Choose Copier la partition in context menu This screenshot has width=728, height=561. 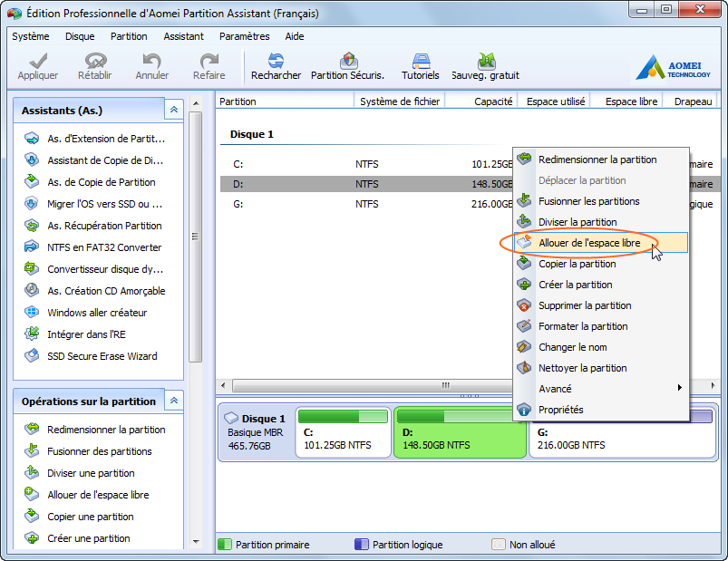tap(601, 264)
